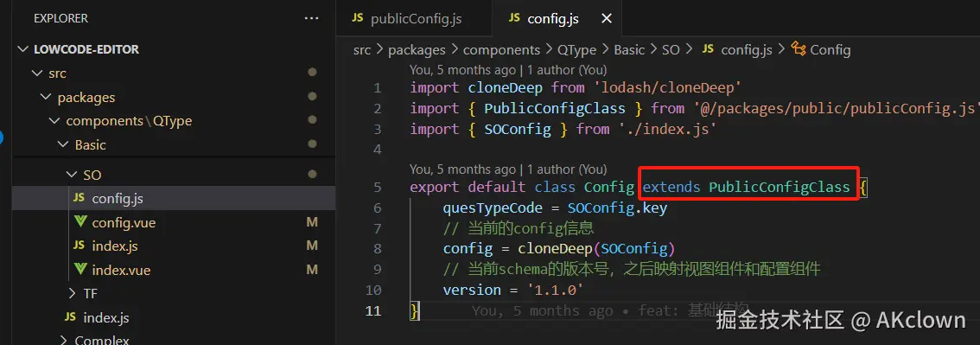The image size is (980, 345).
Task: Collapse the packages folder chevron
Action: pos(46,98)
